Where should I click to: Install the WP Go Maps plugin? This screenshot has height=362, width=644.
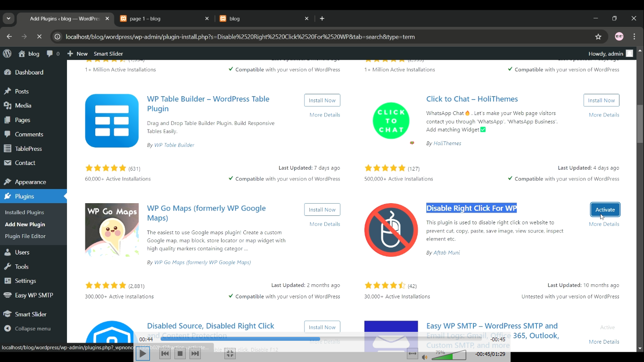(322, 210)
